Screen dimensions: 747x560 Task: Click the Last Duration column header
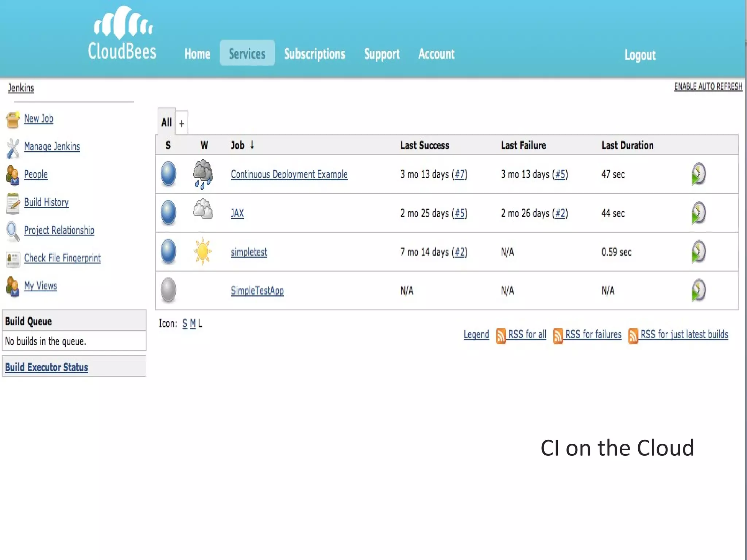click(x=628, y=145)
